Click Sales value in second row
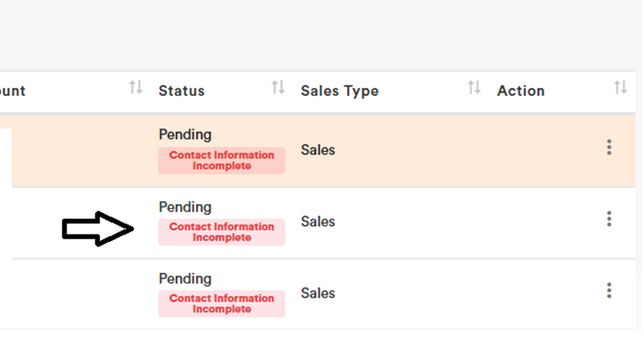The width and height of the screenshot is (644, 360). click(x=318, y=222)
